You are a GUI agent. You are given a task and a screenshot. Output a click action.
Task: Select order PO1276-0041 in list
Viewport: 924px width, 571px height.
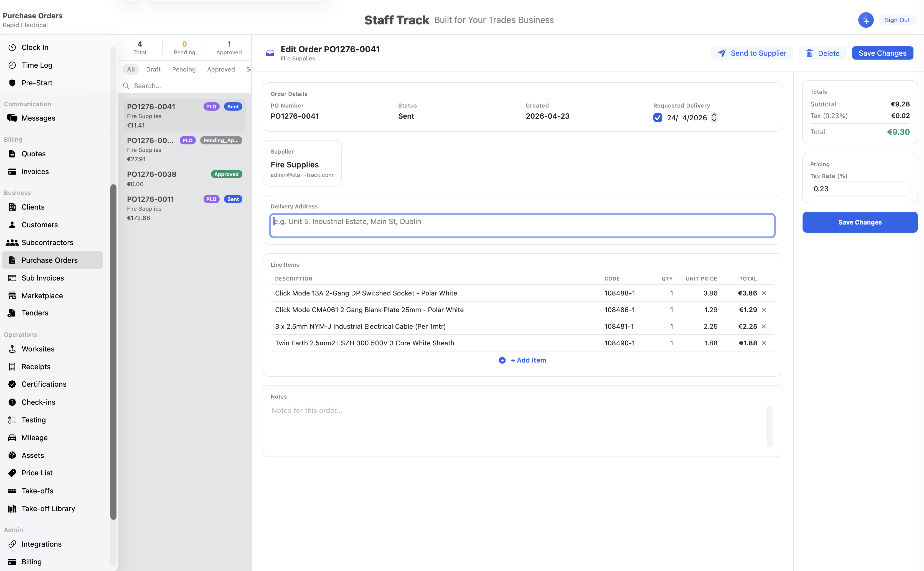(184, 116)
